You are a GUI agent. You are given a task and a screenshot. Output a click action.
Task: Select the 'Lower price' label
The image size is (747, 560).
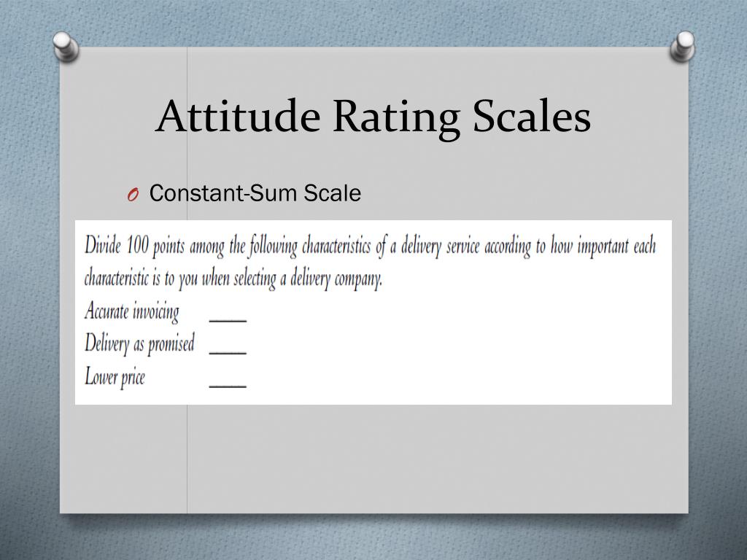point(115,377)
